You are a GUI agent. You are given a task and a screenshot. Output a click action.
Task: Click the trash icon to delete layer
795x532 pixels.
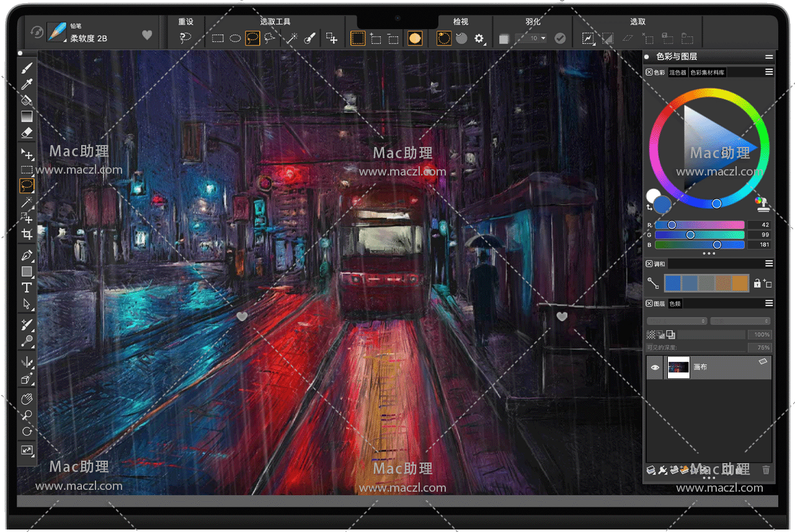click(766, 470)
